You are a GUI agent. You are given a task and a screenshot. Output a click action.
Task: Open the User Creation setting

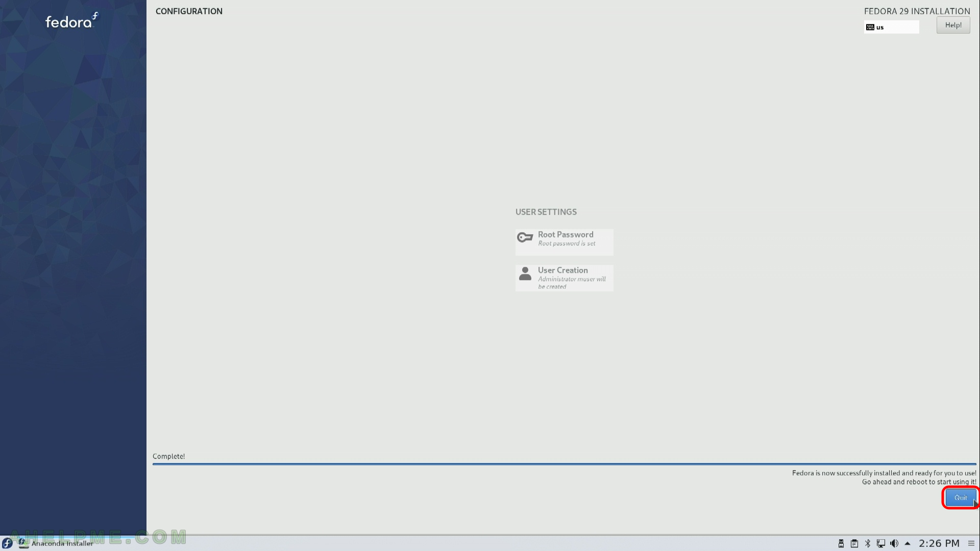click(x=564, y=278)
